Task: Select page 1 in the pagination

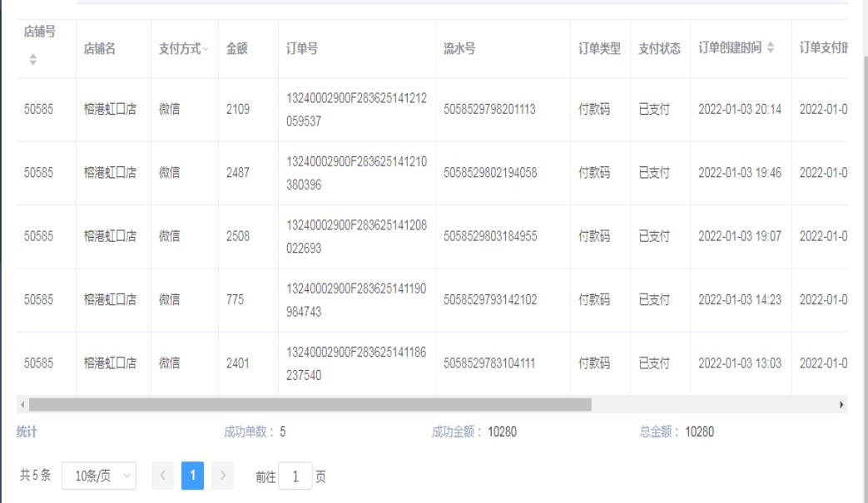Action: 192,476
